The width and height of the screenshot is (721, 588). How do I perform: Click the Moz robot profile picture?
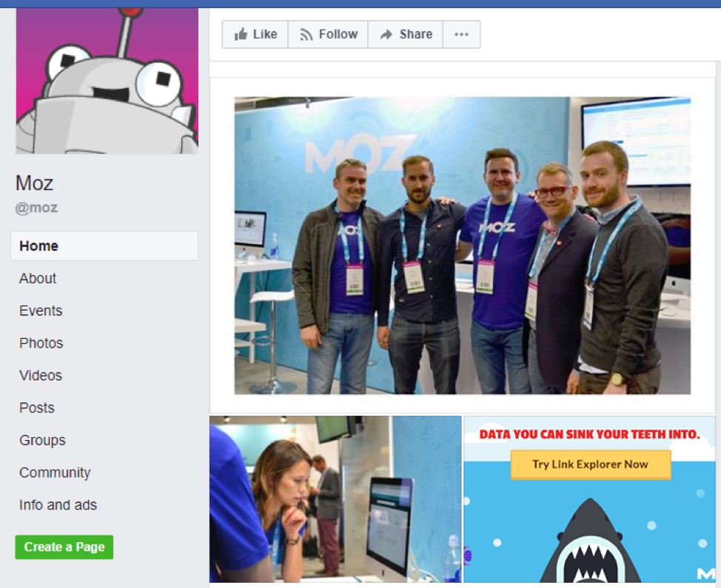pyautogui.click(x=107, y=81)
